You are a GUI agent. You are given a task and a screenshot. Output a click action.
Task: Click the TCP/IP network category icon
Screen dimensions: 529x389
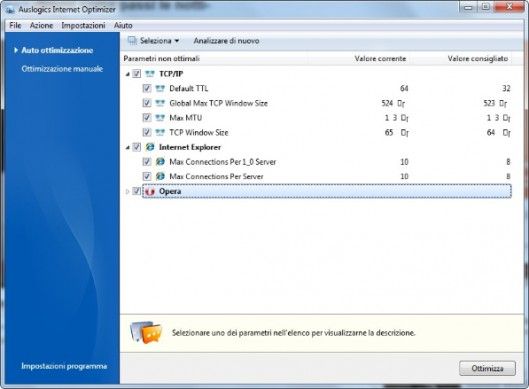pos(149,74)
